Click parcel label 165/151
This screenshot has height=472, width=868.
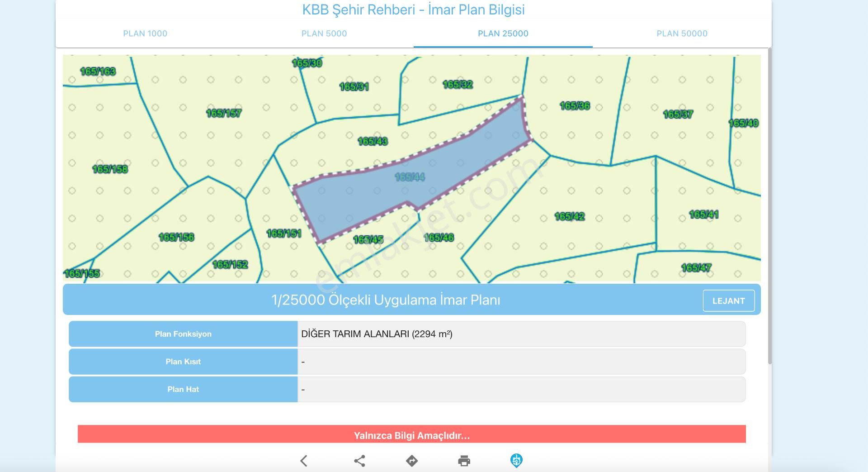click(x=283, y=234)
